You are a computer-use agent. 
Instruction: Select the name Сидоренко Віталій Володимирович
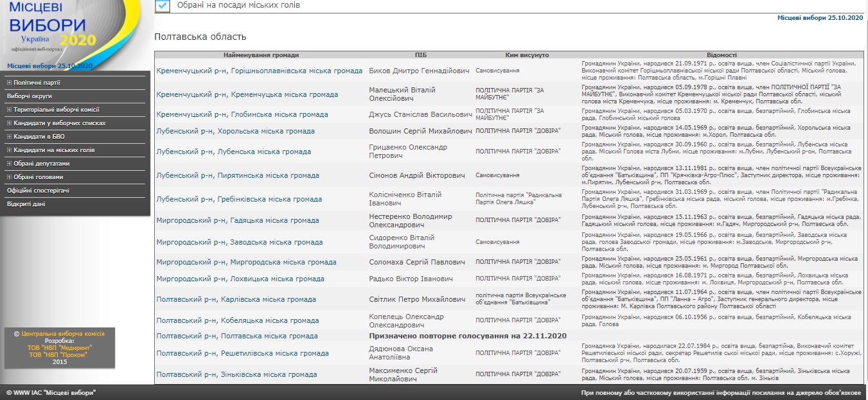(402, 242)
